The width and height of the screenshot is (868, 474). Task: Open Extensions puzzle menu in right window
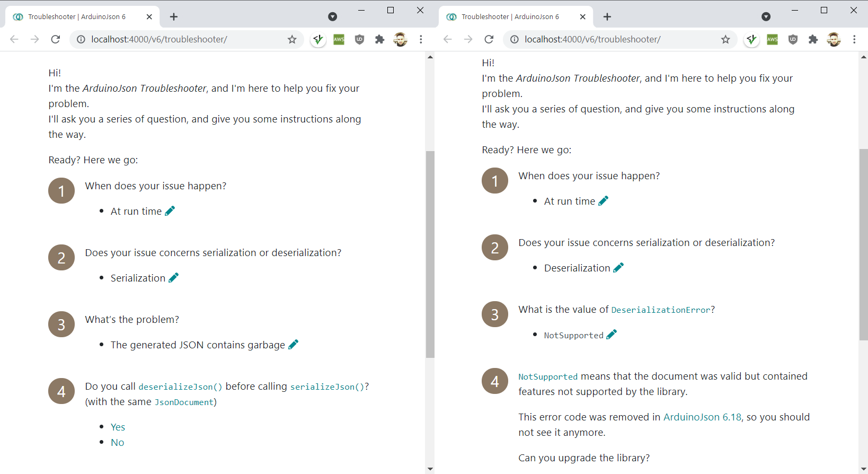click(x=813, y=39)
